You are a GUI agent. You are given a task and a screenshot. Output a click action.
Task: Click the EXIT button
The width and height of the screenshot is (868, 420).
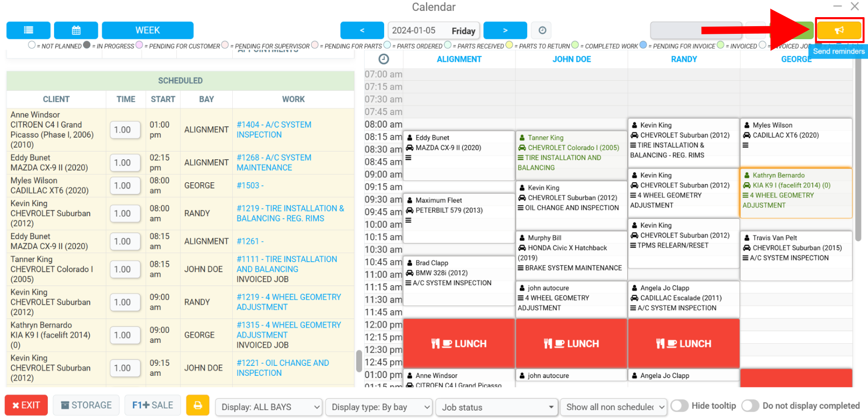click(x=26, y=405)
